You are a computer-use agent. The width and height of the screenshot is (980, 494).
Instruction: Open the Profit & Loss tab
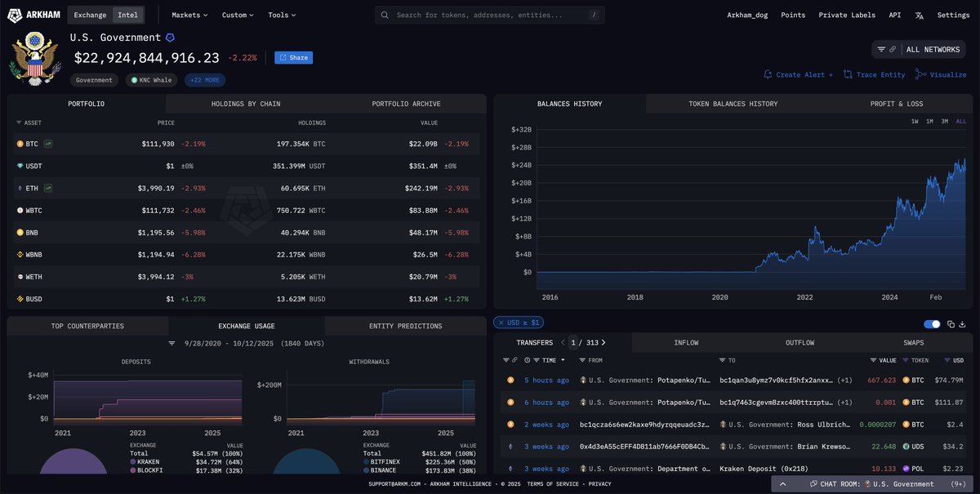pos(896,104)
